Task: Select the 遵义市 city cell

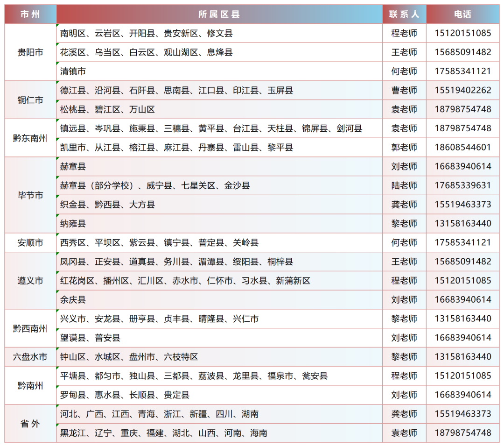Action: [x=30, y=281]
